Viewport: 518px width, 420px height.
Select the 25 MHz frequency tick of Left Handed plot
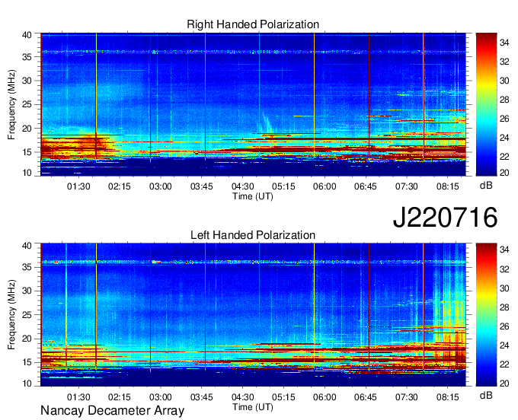(27, 315)
